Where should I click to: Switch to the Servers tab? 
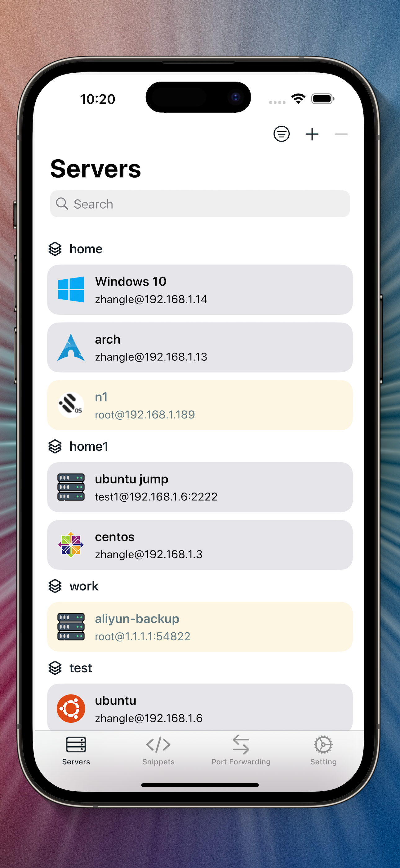(x=76, y=751)
